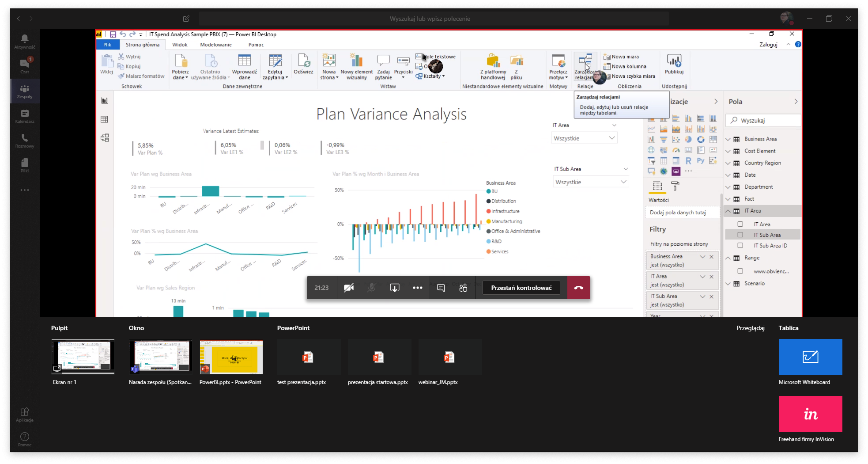Image resolution: width=868 pixels, height=464 pixels.
Task: Check the IT Sub Area ID checkbox
Action: point(740,246)
